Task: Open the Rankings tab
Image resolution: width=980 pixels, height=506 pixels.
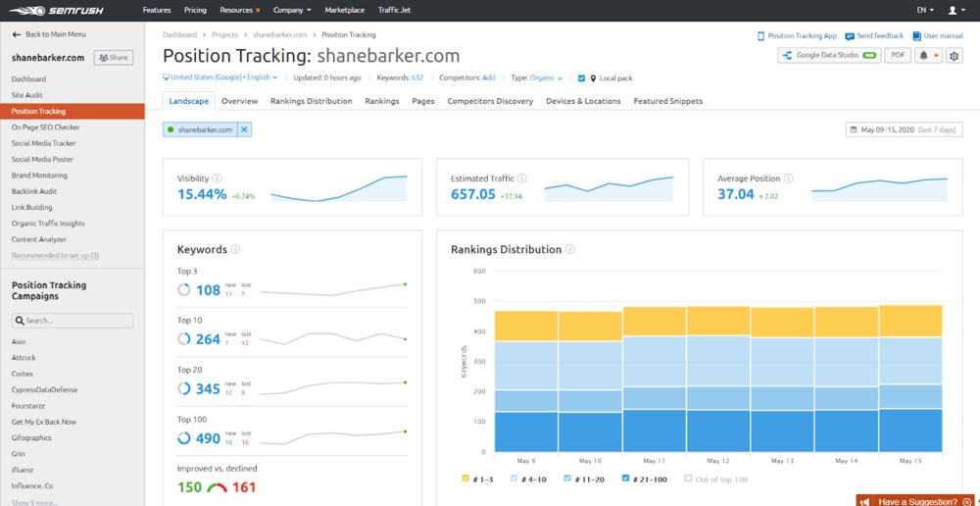Action: pos(382,101)
